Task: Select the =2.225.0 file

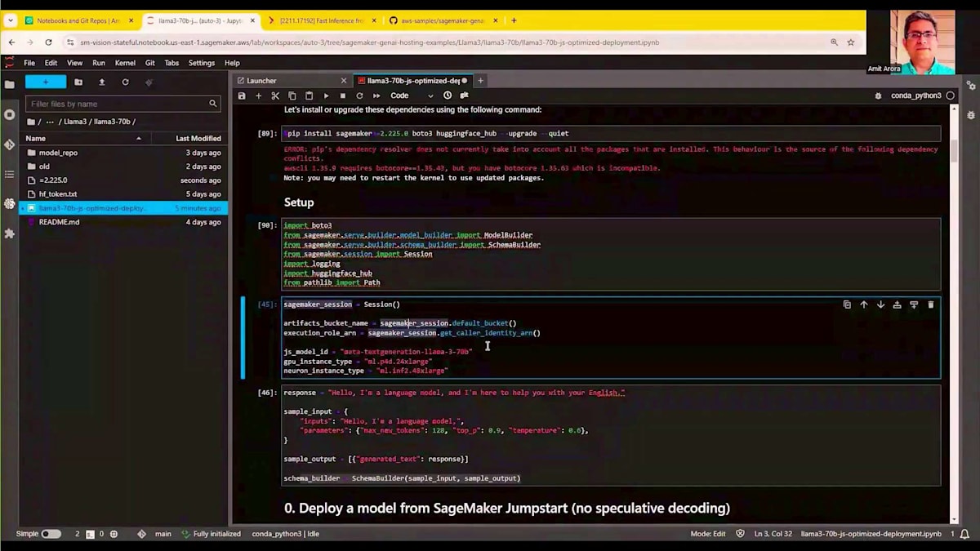Action: click(123, 180)
